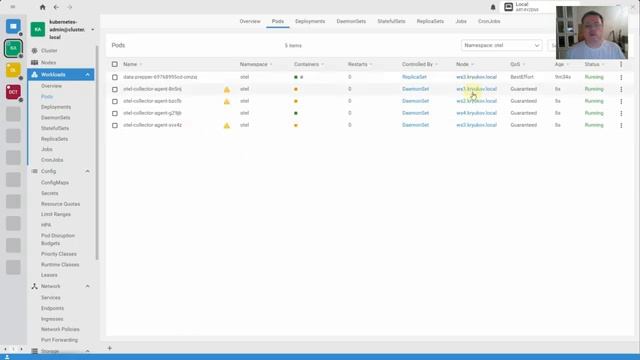Click the Guaranteed QoS cell in the ws2 row
This screenshot has width=640, height=360.
[523, 101]
